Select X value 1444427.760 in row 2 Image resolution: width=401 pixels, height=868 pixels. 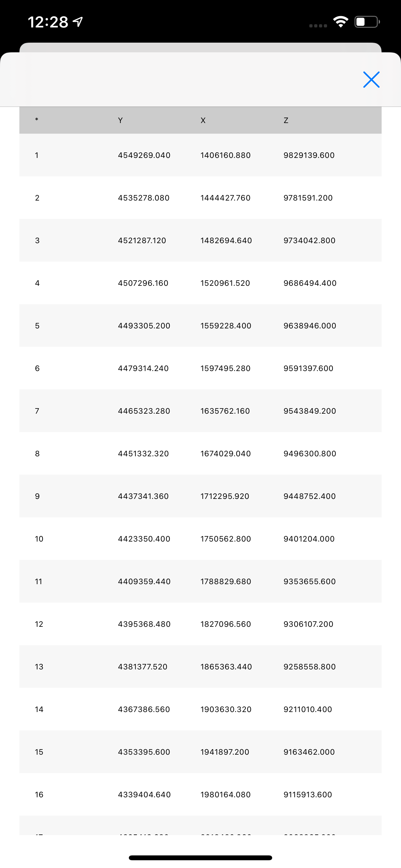(x=225, y=198)
